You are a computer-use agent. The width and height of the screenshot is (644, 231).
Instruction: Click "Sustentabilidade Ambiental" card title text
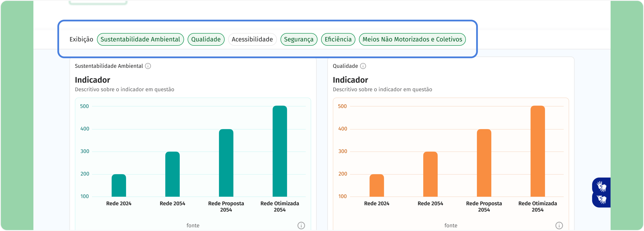(109, 66)
